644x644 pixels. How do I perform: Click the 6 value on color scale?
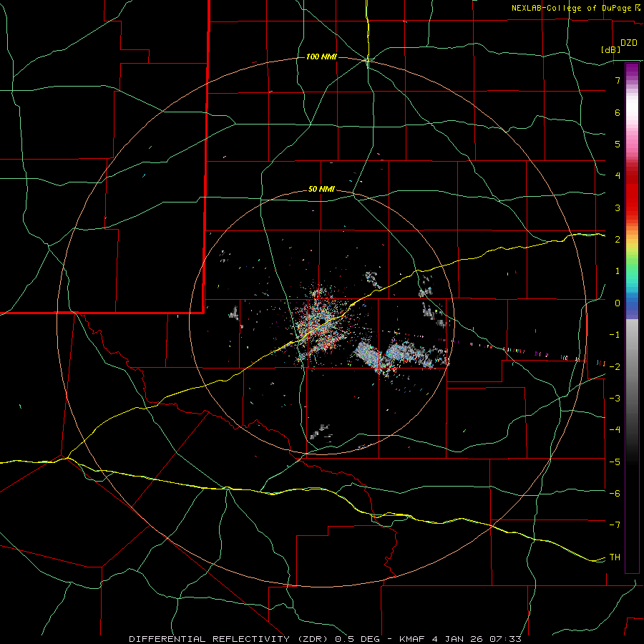[618, 112]
